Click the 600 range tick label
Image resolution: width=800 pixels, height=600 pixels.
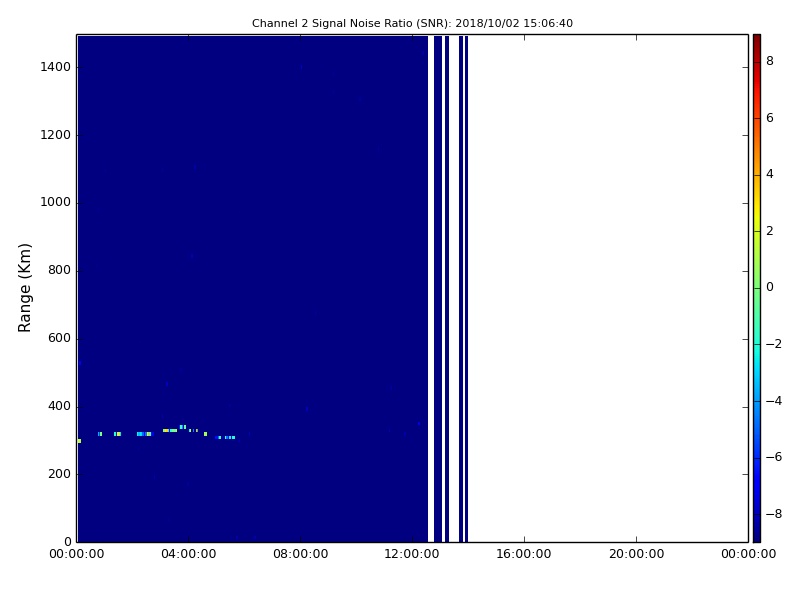pyautogui.click(x=59, y=338)
